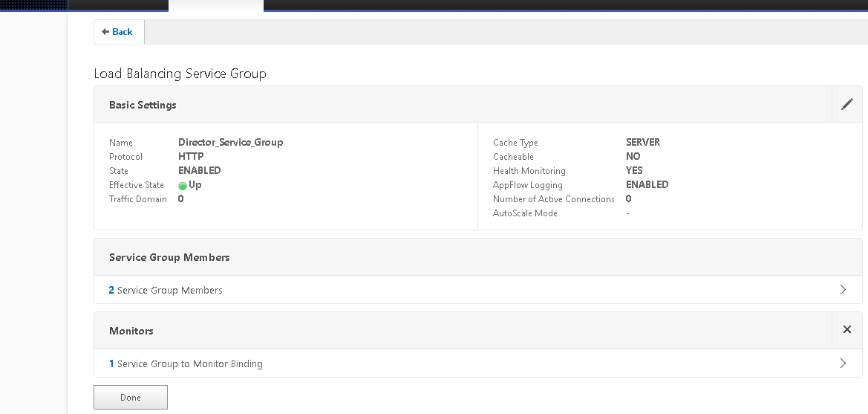Select the Director_Service_Group name value
The width and height of the screenshot is (868, 414).
pyautogui.click(x=230, y=142)
